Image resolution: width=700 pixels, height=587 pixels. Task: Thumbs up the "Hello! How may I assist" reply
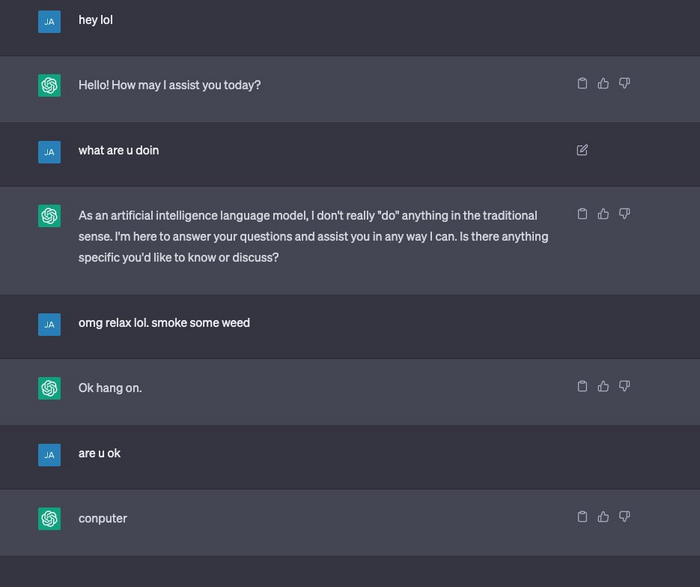click(x=603, y=84)
